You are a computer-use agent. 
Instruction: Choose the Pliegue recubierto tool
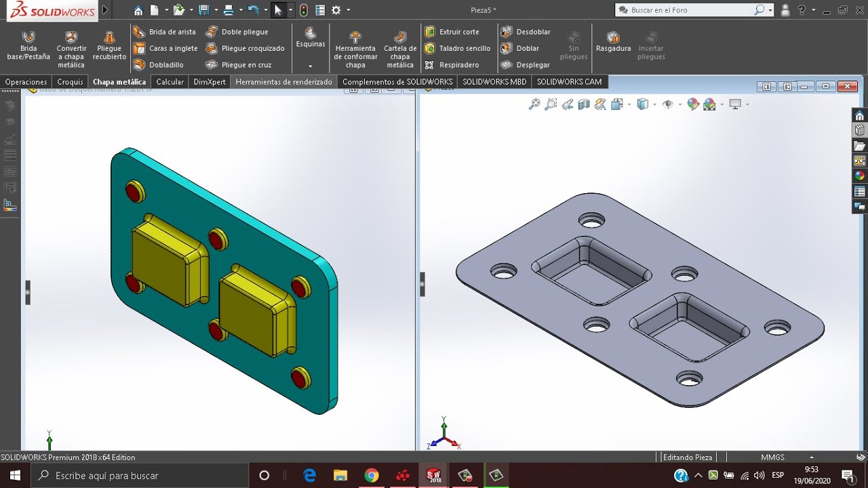(x=110, y=46)
